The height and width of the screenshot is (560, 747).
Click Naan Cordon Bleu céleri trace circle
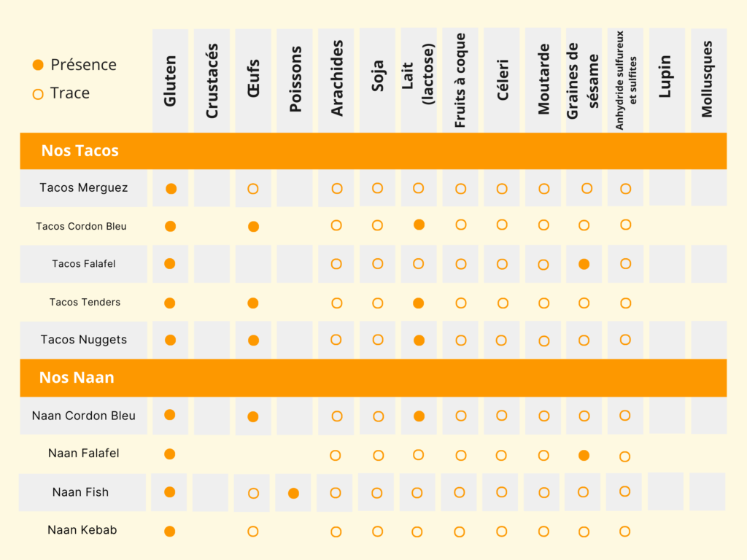click(502, 415)
